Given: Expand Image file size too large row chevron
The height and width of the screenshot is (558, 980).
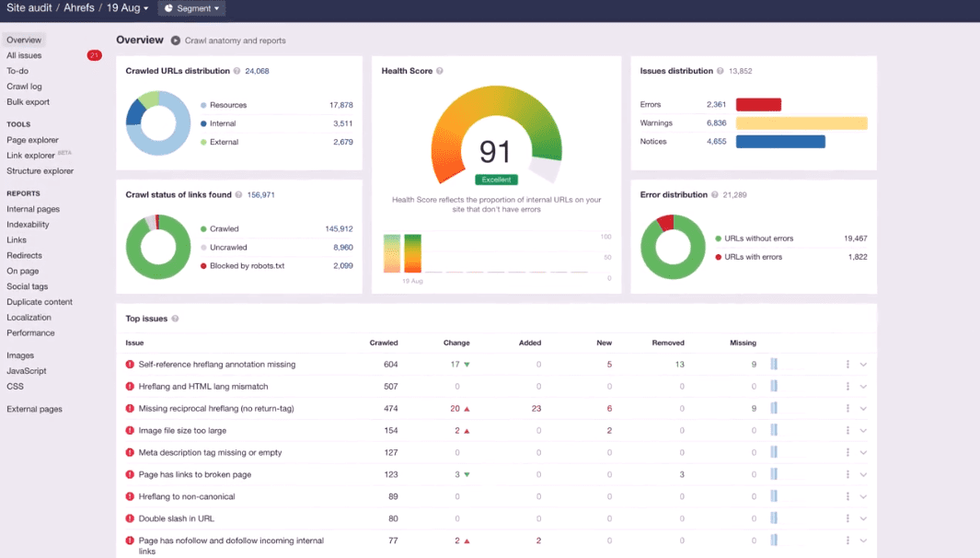Looking at the screenshot, I should pos(863,430).
